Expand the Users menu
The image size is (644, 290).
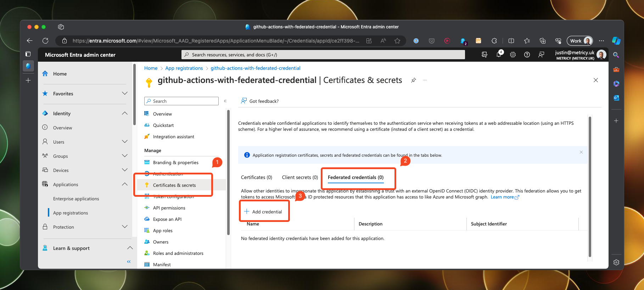[125, 141]
